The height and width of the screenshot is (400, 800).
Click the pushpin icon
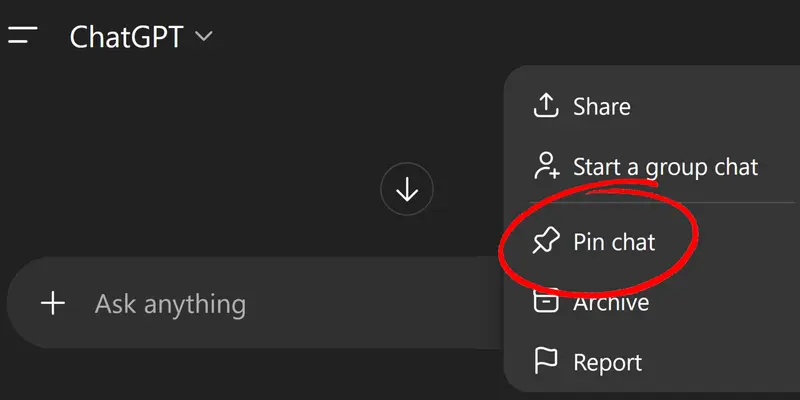click(x=546, y=241)
